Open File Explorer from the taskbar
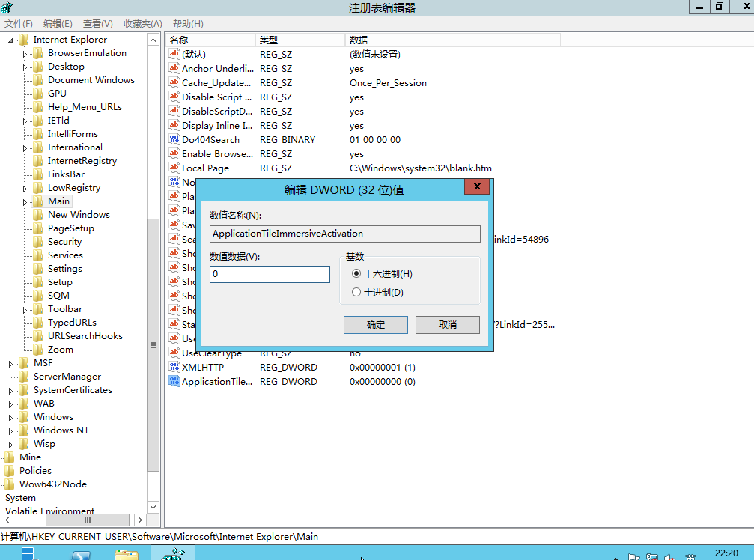Image resolution: width=754 pixels, height=560 pixels. (x=127, y=554)
